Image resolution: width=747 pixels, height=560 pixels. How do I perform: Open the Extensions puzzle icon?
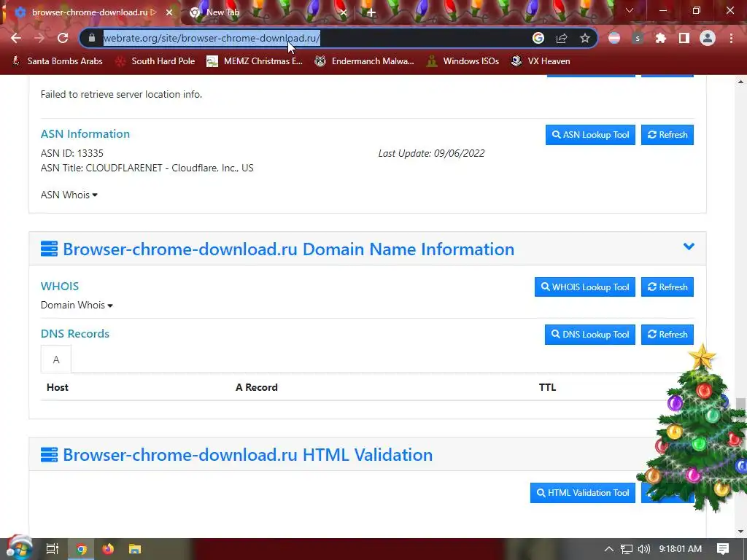pyautogui.click(x=660, y=38)
